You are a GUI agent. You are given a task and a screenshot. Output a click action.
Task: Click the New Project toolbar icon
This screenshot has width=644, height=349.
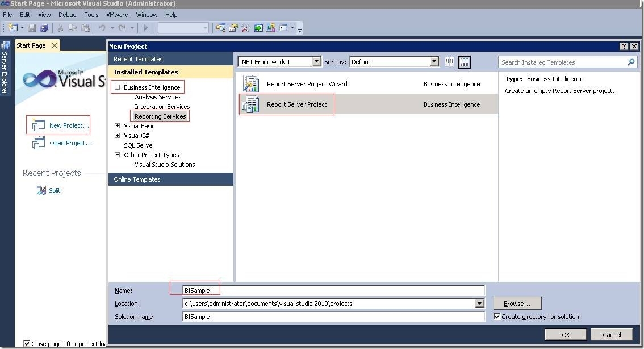tap(13, 28)
